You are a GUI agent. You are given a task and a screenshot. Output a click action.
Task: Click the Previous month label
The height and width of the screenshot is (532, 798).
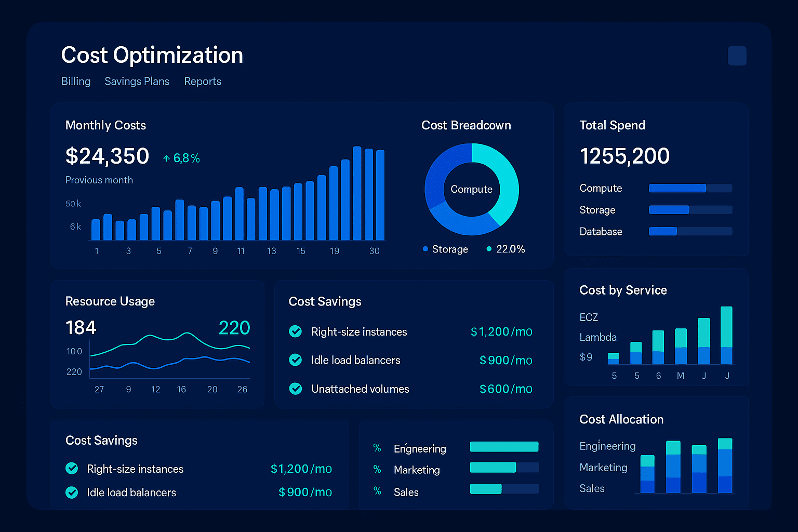click(x=99, y=180)
